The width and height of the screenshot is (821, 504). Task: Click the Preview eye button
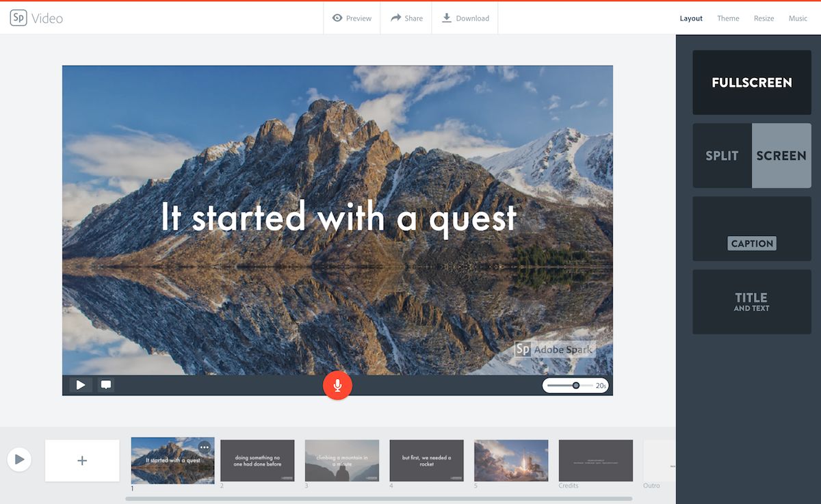pyautogui.click(x=352, y=18)
